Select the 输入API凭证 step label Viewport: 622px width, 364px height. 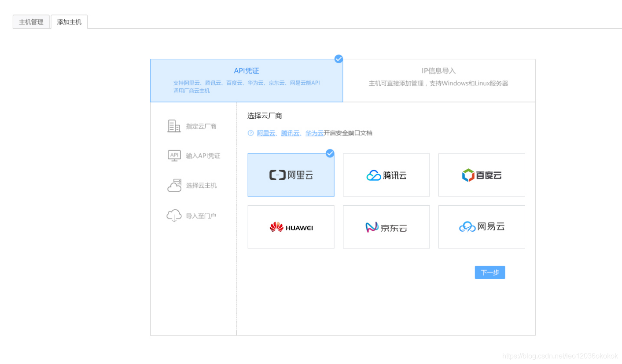(x=203, y=156)
